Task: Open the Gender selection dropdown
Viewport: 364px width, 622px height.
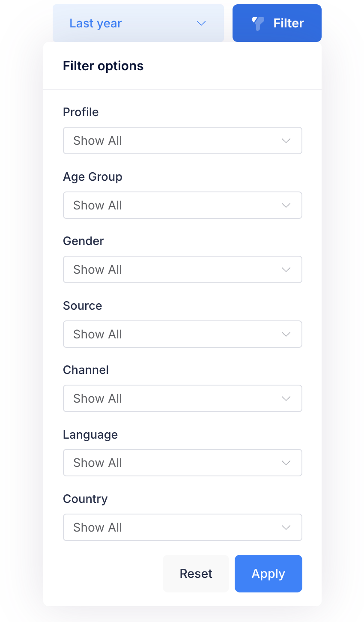Action: click(182, 269)
